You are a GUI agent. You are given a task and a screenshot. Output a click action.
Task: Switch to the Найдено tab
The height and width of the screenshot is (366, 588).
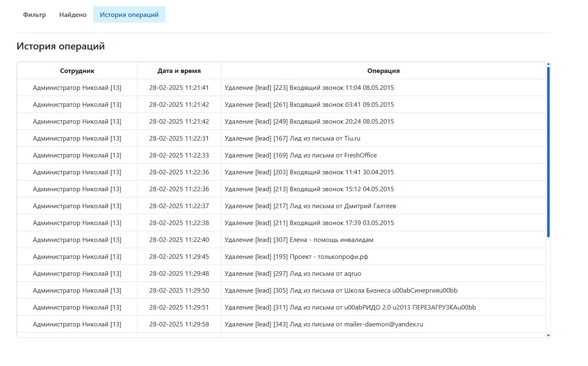click(x=73, y=15)
